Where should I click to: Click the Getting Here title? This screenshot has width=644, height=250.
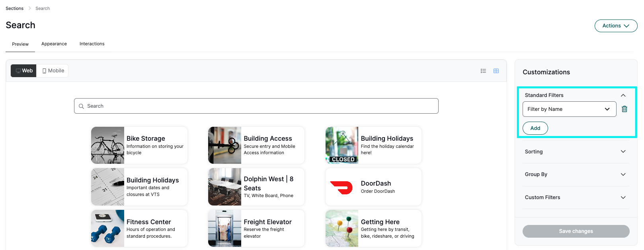point(380,222)
